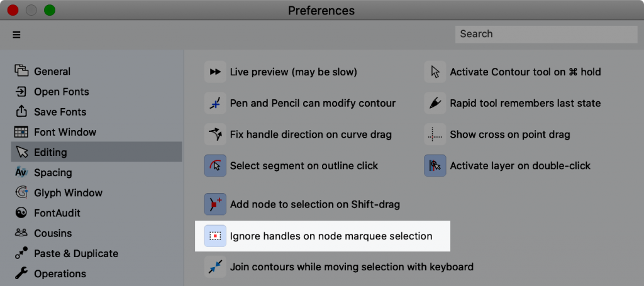Image resolution: width=644 pixels, height=286 pixels.
Task: Disable Select segment on outline click
Action: pos(215,165)
